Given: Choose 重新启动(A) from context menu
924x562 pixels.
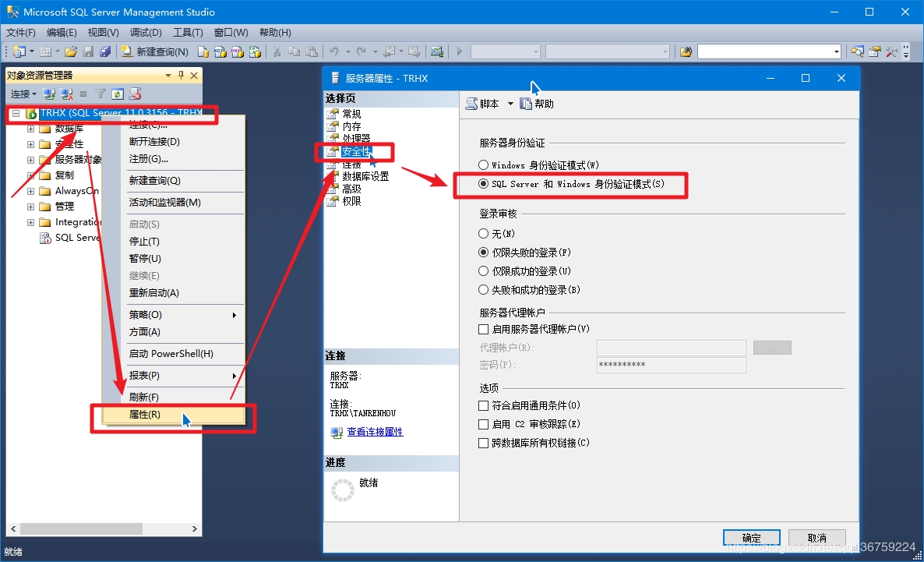Looking at the screenshot, I should (153, 293).
